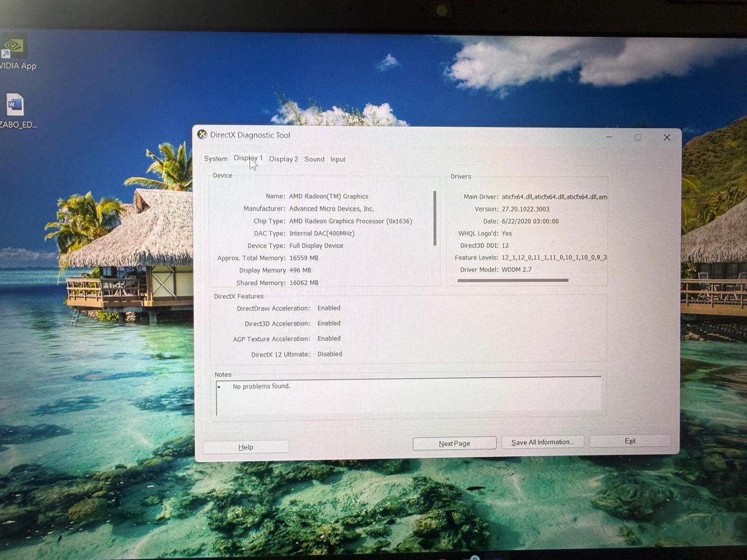Click the Exit button
This screenshot has width=747, height=560.
coord(630,441)
